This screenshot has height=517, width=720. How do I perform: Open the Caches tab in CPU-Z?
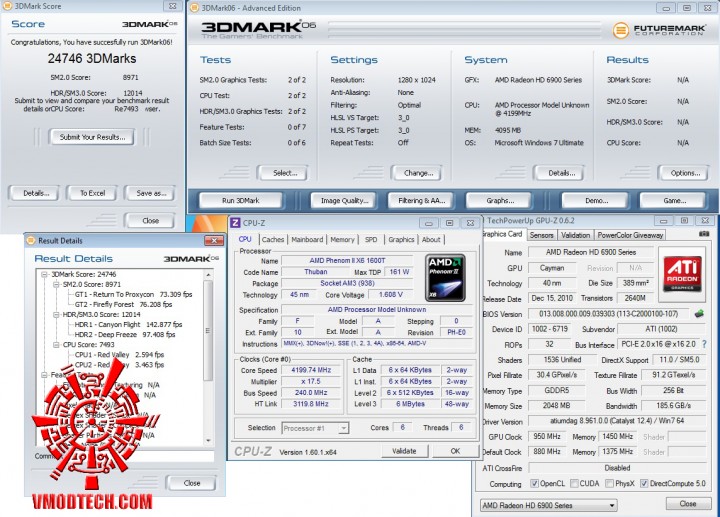click(273, 239)
